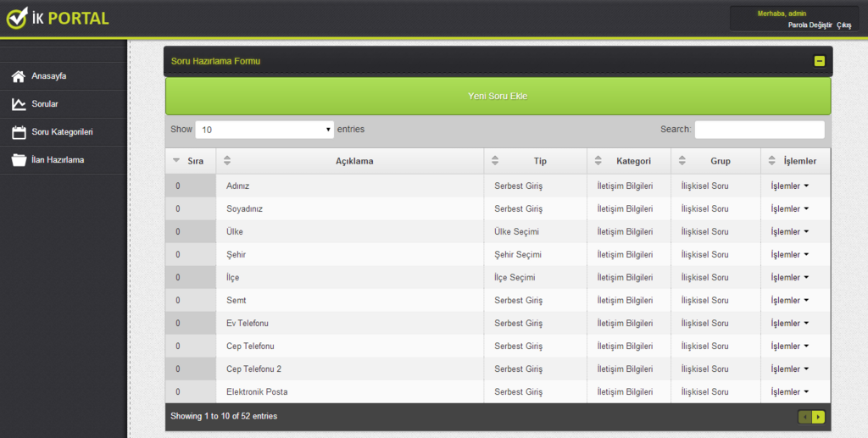Go to previous page of table entries
This screenshot has width=868, height=438.
point(805,417)
